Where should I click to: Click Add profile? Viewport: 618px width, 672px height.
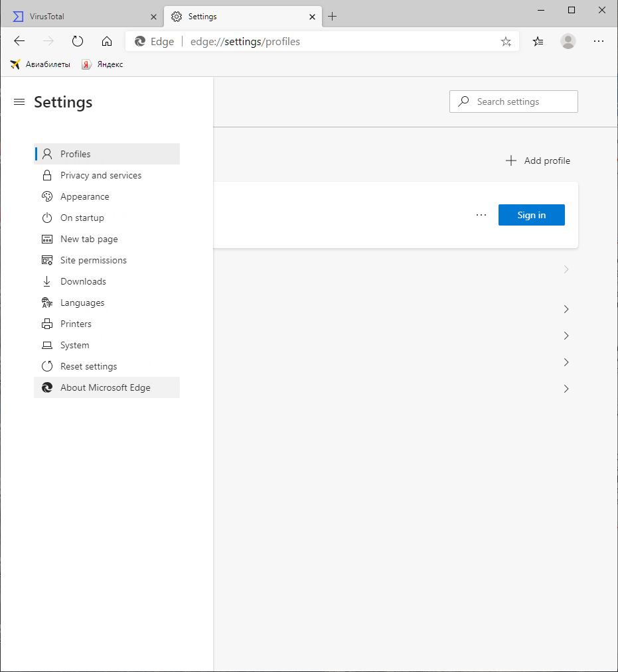[538, 160]
